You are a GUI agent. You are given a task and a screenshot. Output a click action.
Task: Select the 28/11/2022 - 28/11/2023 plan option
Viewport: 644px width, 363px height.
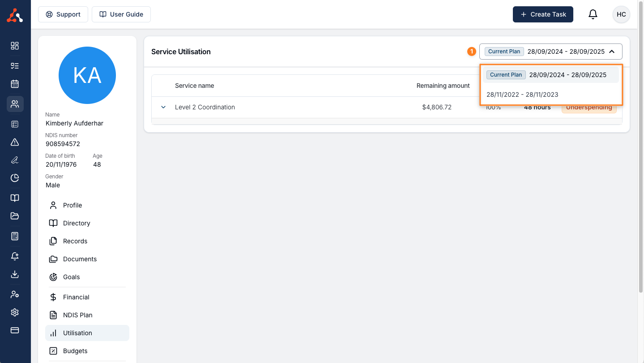pos(522,95)
